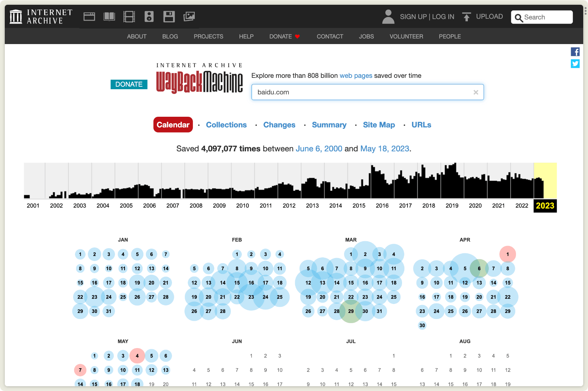
Task: Clear the baidu.com URL field
Action: [x=476, y=92]
